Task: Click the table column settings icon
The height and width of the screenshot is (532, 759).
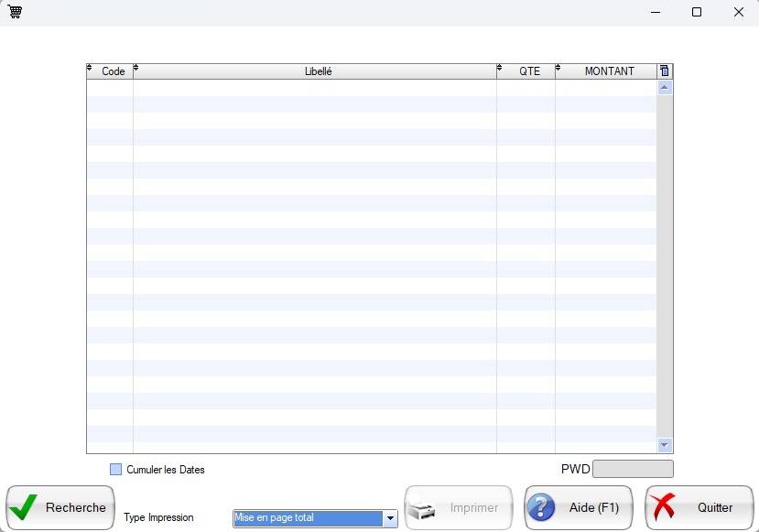Action: click(x=665, y=71)
